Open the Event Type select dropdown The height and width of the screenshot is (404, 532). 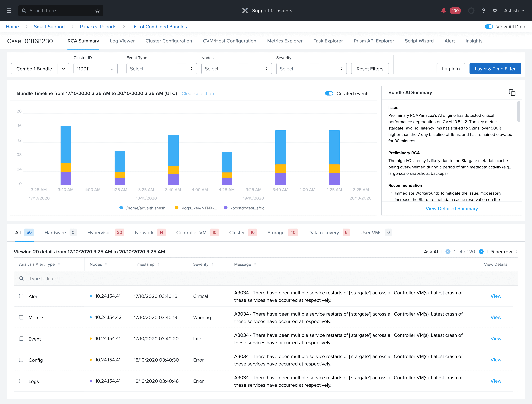[x=162, y=69]
